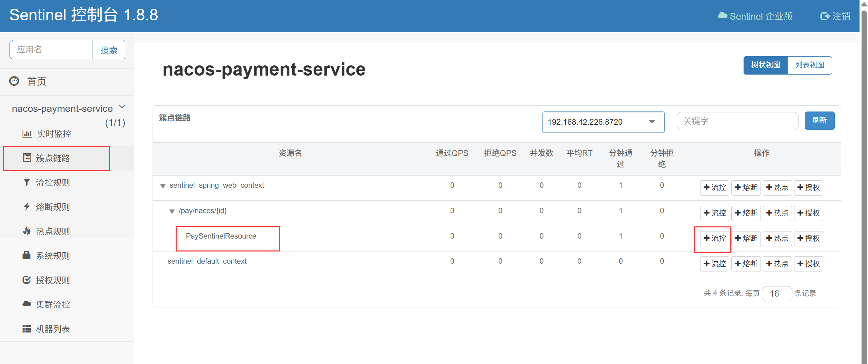Add 流控 rule for /pay/nacos/{id}
The image size is (868, 364).
click(x=715, y=213)
